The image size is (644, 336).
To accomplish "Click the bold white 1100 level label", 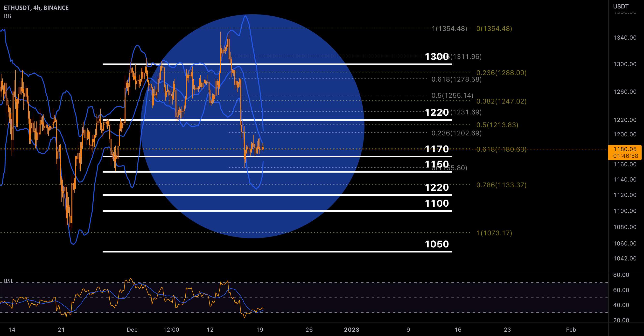I will click(x=437, y=203).
